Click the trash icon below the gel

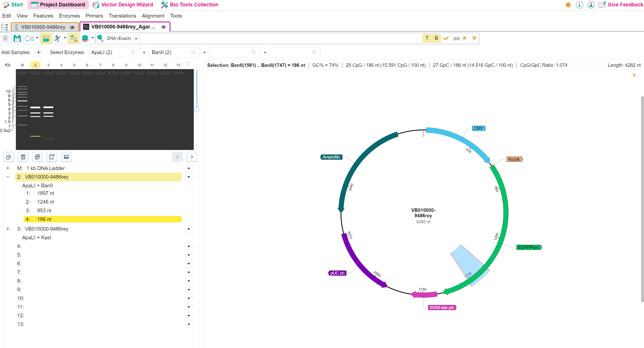[x=23, y=157]
